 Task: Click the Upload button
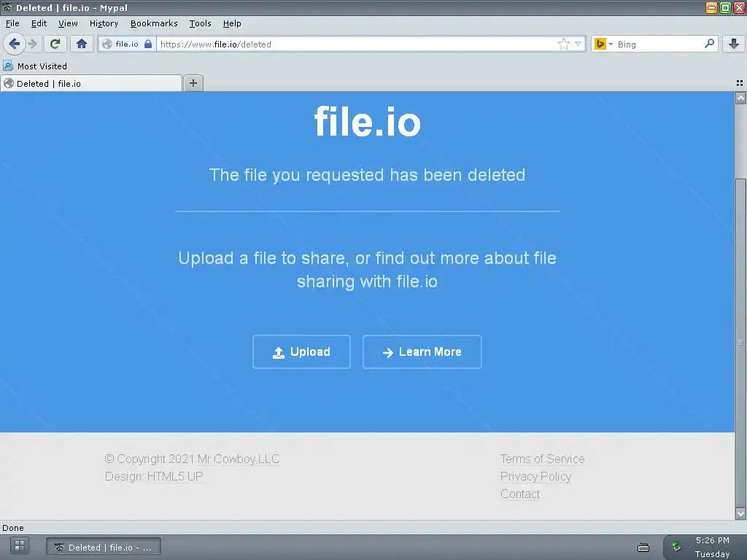click(301, 352)
